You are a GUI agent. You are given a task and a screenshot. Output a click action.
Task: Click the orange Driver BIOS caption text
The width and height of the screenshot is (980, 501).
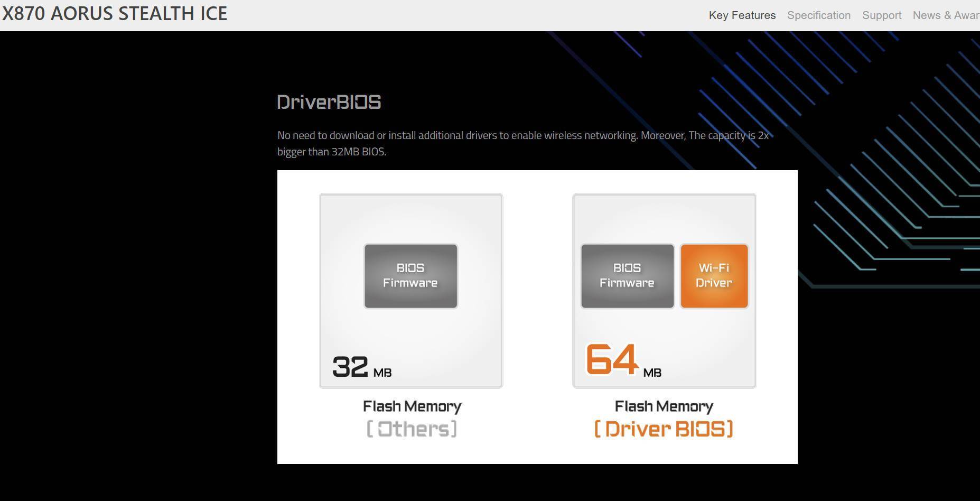point(664,429)
